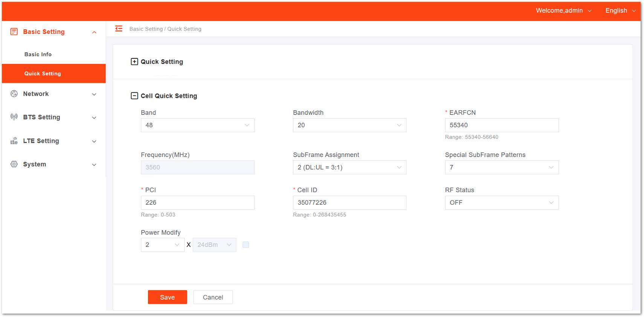The width and height of the screenshot is (644, 317).
Task: Click the 'Range: 0-268435455' hint text
Action: click(320, 215)
